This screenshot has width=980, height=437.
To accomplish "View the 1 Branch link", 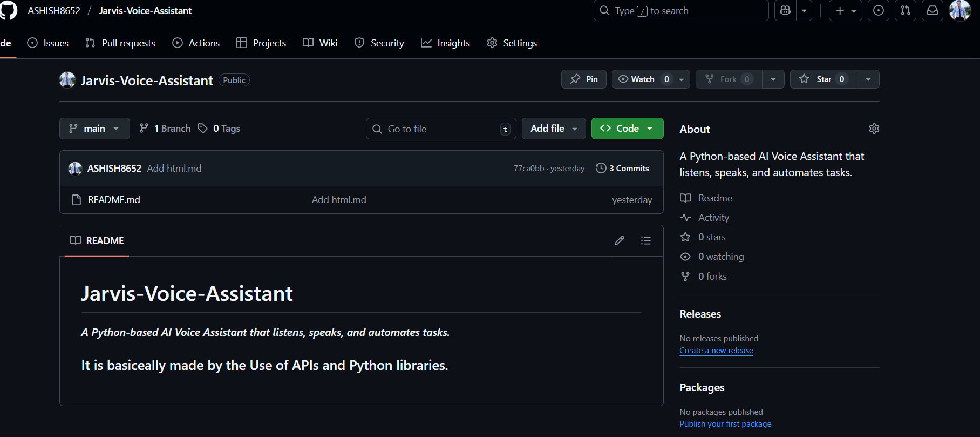I will [165, 129].
